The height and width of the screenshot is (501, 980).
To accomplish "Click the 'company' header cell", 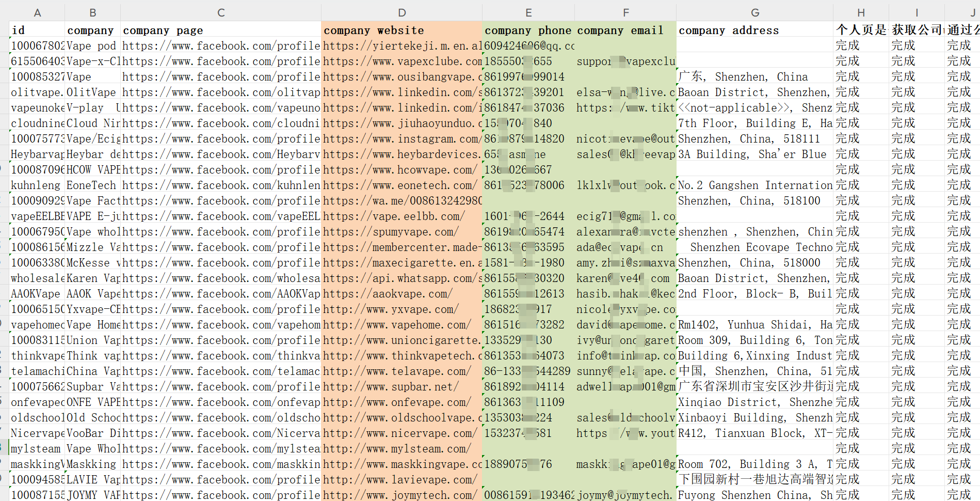I will (93, 30).
